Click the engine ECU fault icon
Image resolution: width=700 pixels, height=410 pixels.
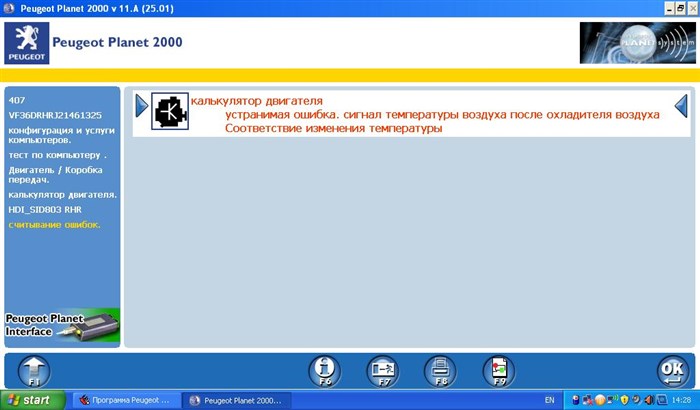(x=169, y=111)
